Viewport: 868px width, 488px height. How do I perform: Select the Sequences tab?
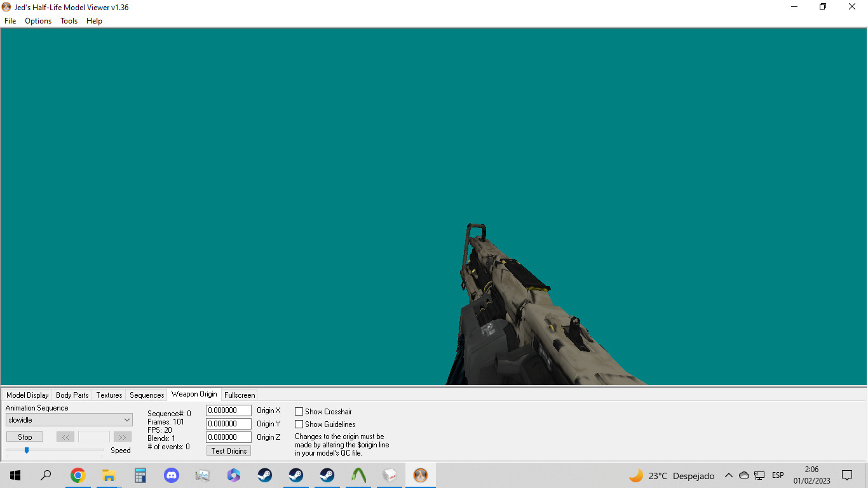click(x=146, y=395)
